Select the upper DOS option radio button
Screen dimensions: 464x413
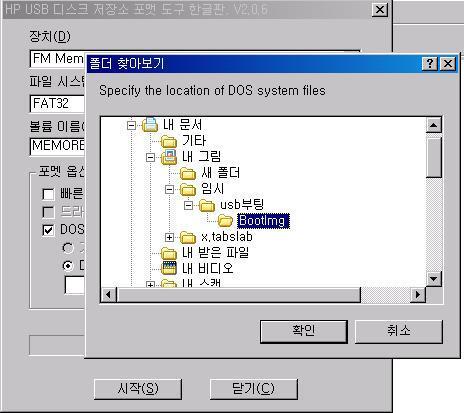pyautogui.click(x=68, y=248)
